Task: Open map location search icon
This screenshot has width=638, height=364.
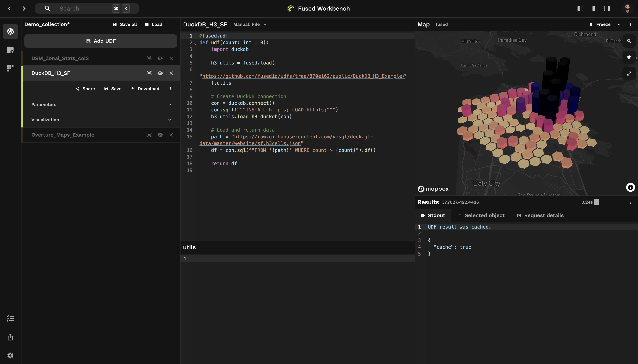Action: point(629,41)
